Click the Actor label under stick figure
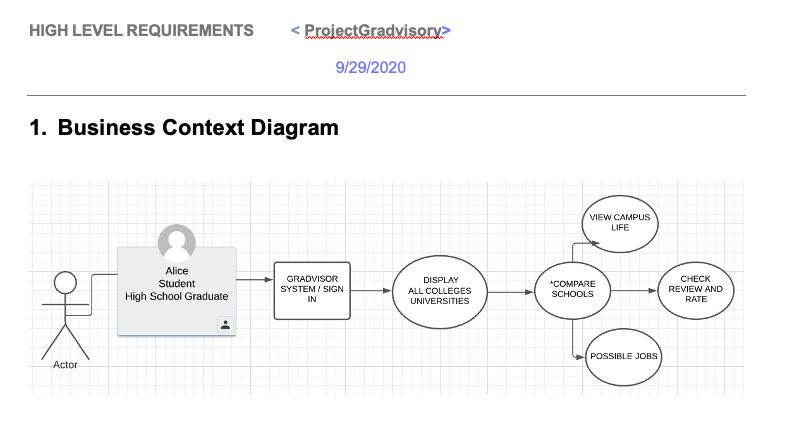809x433 pixels. click(65, 365)
